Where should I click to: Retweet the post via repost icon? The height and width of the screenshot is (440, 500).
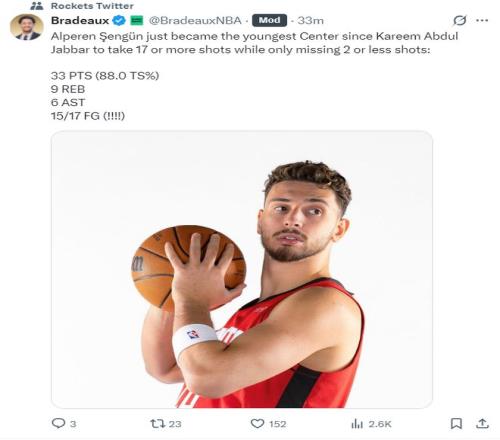[157, 424]
